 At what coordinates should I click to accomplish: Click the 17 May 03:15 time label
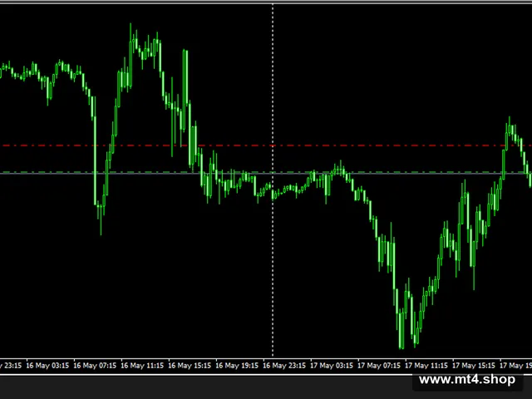pyautogui.click(x=332, y=366)
